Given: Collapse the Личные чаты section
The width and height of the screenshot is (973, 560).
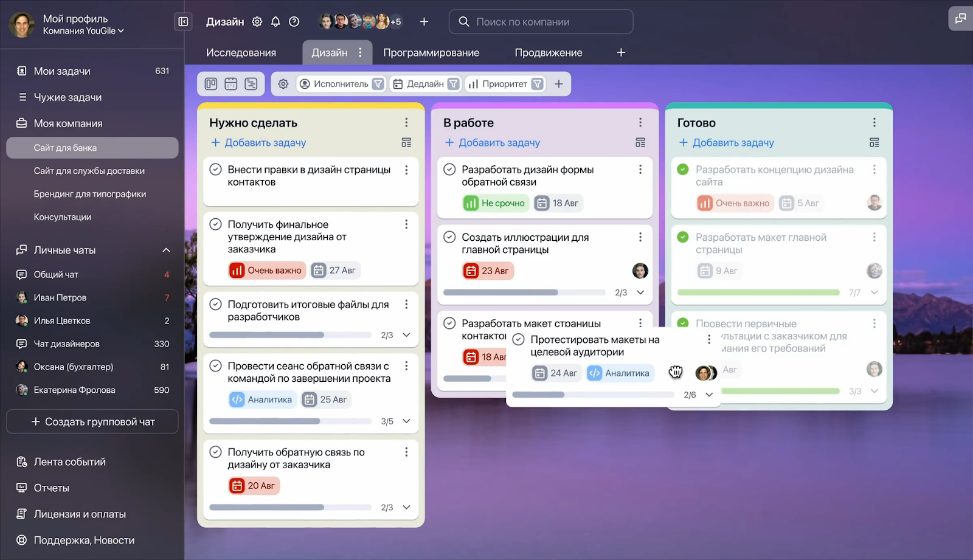Looking at the screenshot, I should tap(166, 250).
